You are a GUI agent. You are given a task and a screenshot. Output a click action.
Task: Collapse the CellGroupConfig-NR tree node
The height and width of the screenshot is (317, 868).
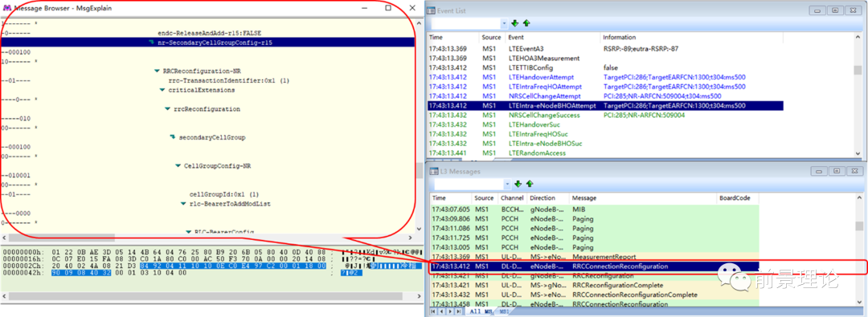178,165
